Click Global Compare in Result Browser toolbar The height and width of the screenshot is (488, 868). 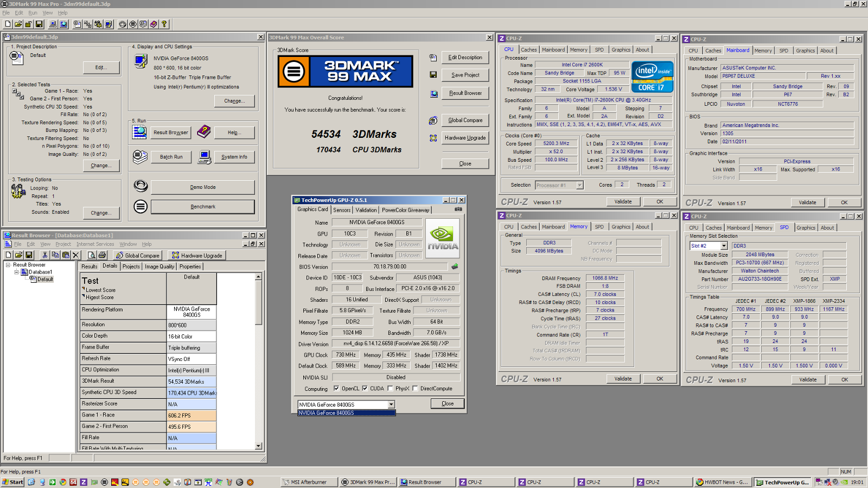(x=138, y=255)
